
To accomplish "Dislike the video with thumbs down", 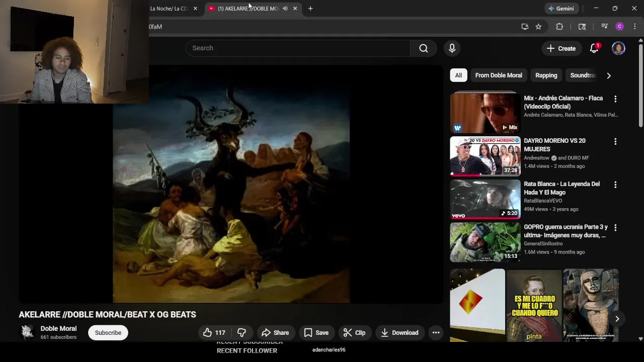I will 242,333.
